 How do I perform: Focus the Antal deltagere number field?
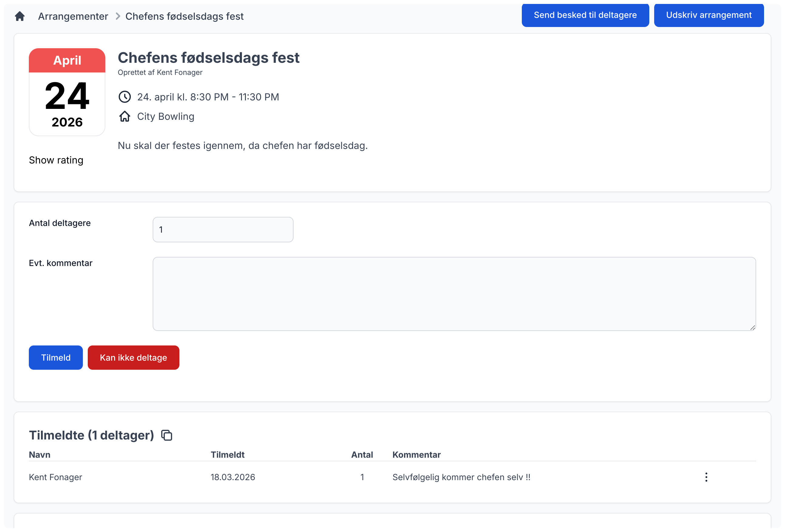(223, 230)
